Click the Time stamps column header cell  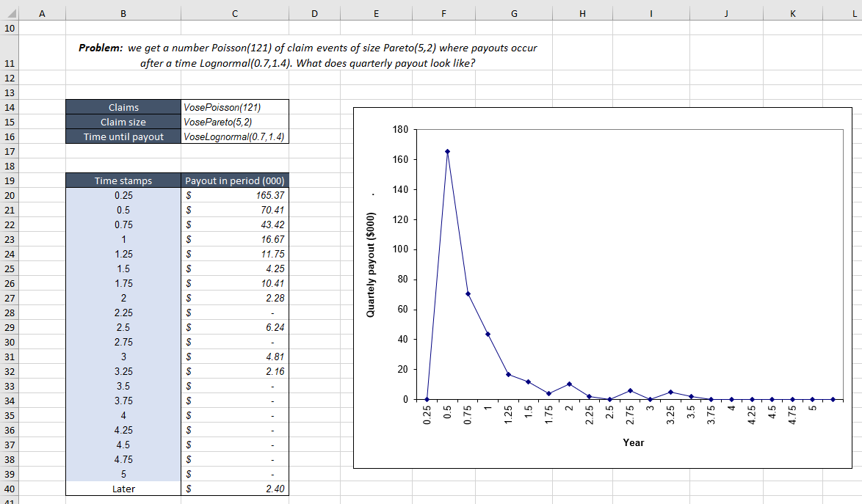coord(123,180)
